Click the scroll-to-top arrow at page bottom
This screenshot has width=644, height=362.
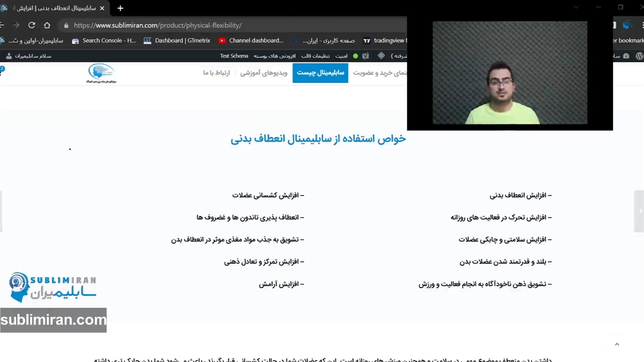617,344
